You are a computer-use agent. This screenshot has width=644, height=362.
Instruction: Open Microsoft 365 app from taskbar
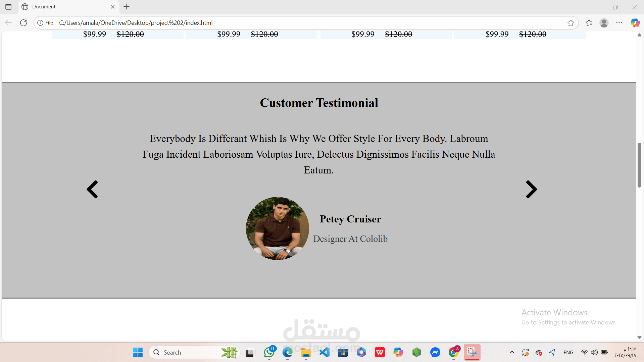pyautogui.click(x=361, y=353)
